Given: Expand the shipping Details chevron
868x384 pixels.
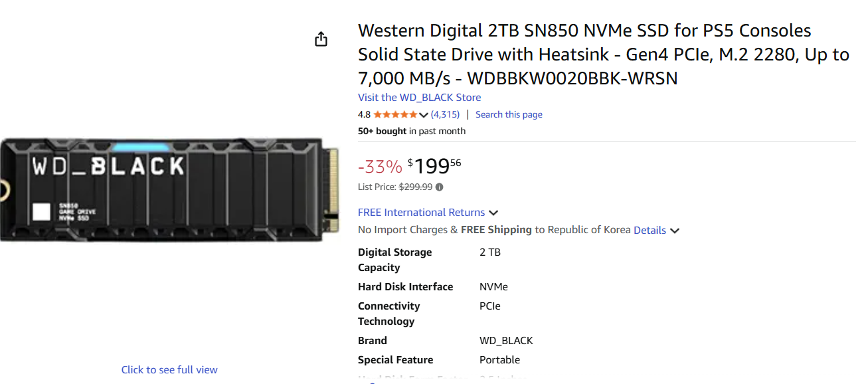Looking at the screenshot, I should (675, 231).
